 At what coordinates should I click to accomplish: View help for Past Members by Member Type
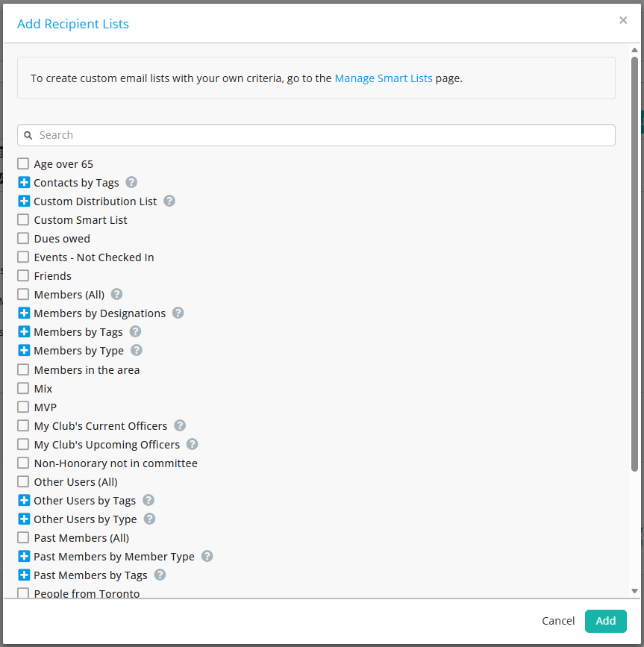[x=207, y=556]
